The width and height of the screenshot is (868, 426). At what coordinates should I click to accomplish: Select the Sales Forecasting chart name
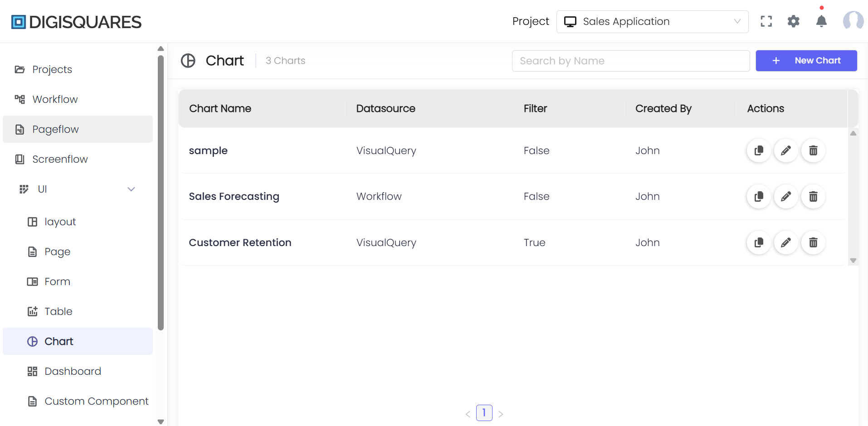pos(234,196)
